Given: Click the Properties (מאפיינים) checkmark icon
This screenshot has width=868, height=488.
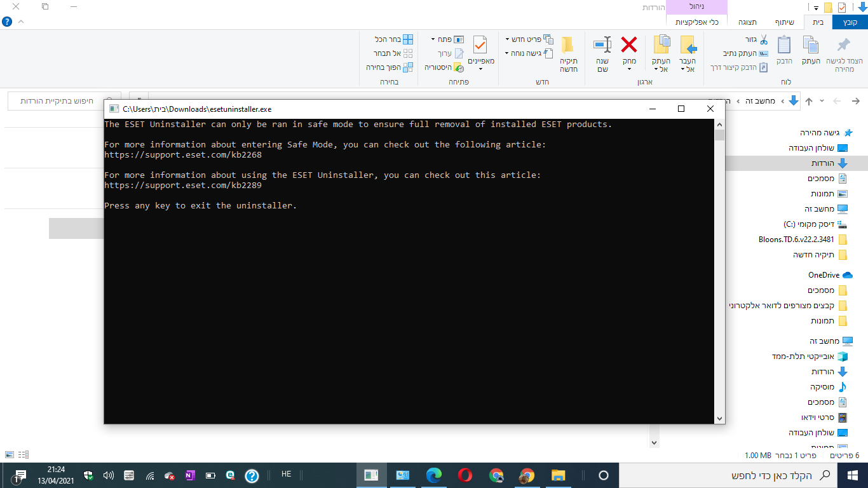Looking at the screenshot, I should pyautogui.click(x=480, y=44).
